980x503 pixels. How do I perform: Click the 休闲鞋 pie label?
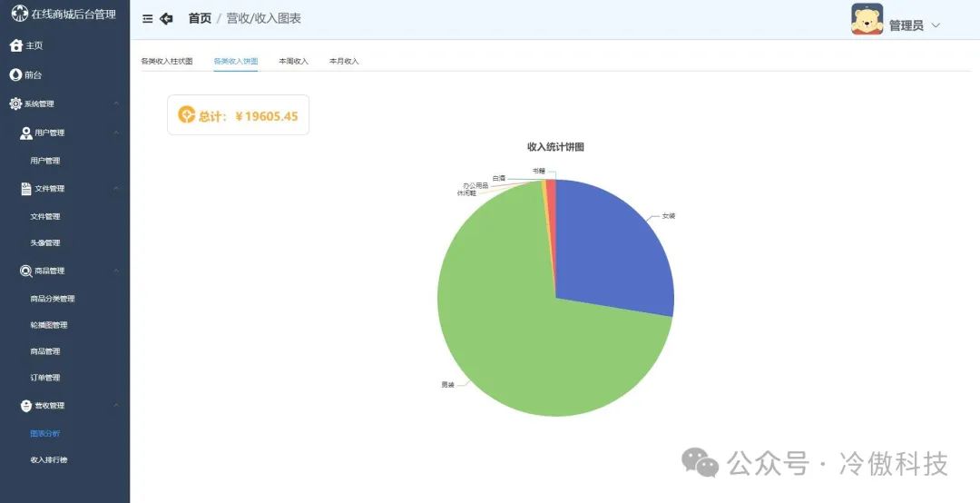pyautogui.click(x=467, y=193)
